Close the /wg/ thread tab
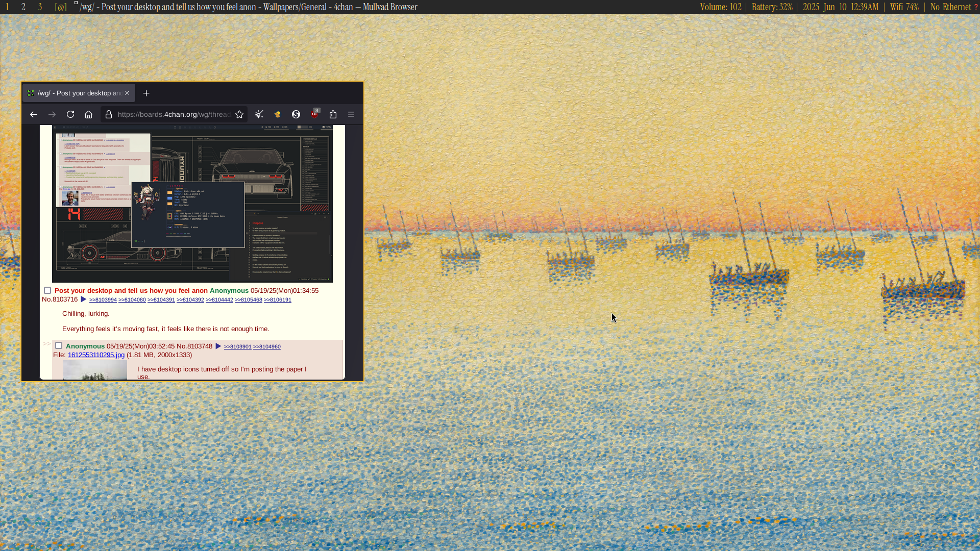The height and width of the screenshot is (551, 980). pos(127,93)
